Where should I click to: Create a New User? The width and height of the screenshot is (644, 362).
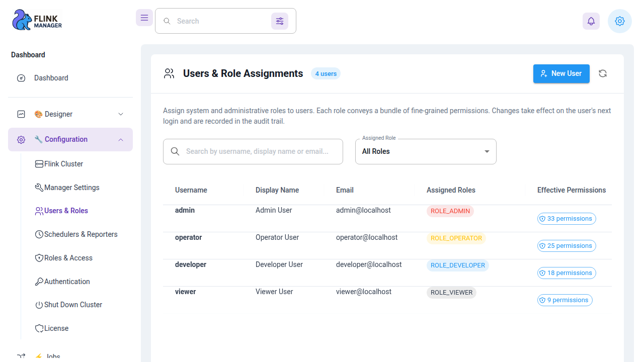(561, 73)
